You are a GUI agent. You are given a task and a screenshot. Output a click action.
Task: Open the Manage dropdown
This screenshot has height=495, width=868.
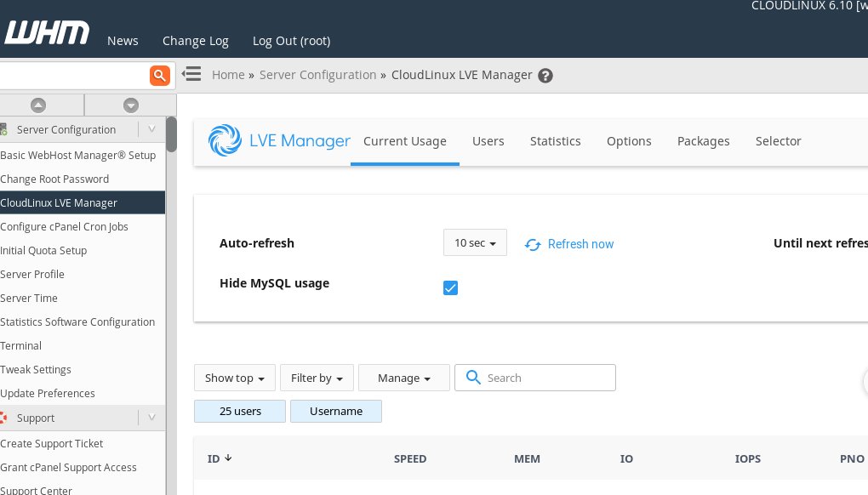coord(404,378)
